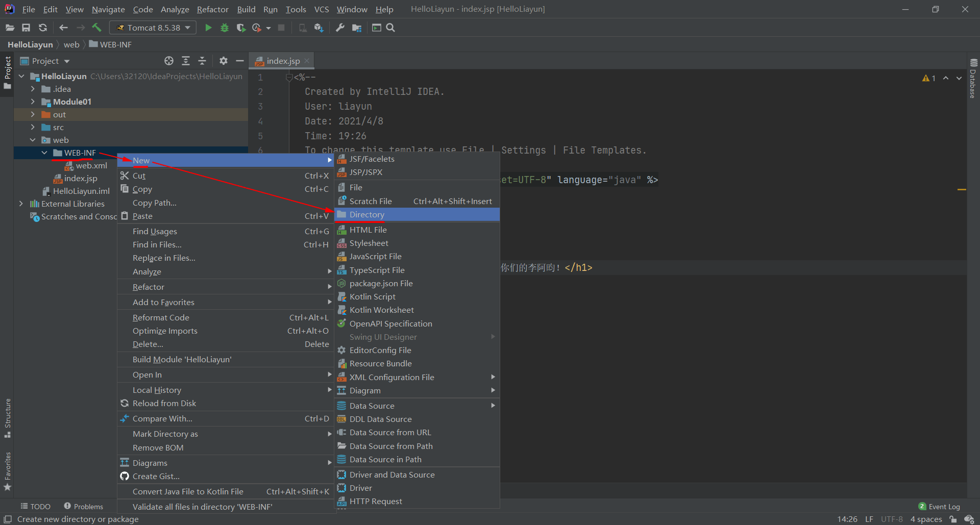Viewport: 980px width, 525px height.
Task: Go to previous highlighted error arrow
Action: [x=946, y=78]
